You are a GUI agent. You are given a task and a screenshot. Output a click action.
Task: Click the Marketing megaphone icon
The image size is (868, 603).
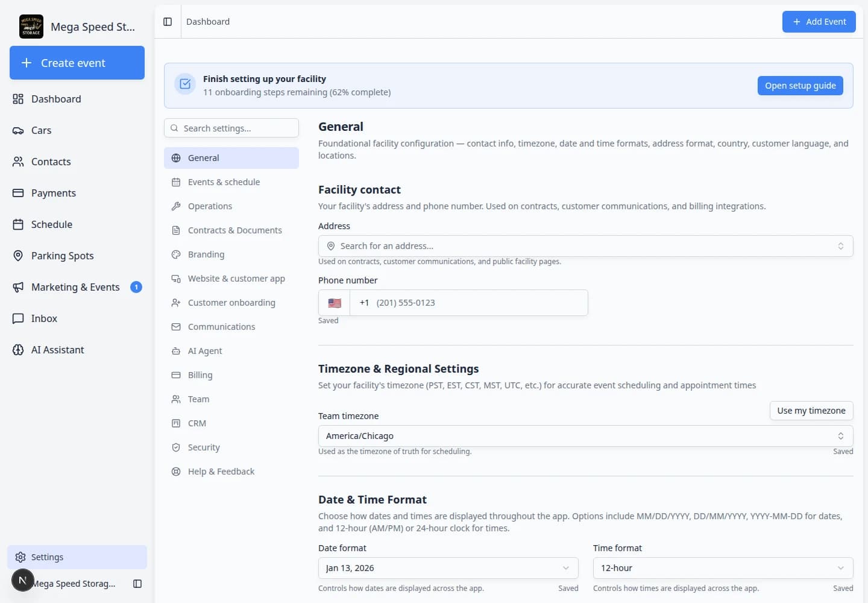click(x=18, y=287)
